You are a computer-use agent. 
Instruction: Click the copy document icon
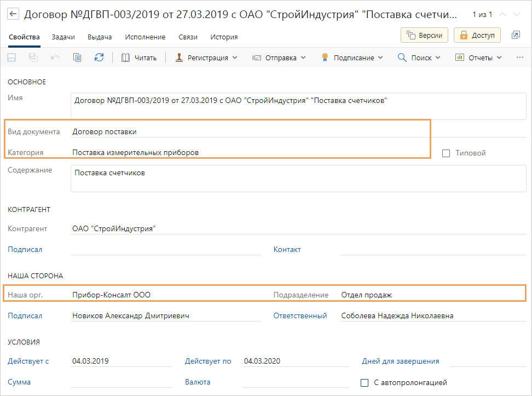(77, 58)
